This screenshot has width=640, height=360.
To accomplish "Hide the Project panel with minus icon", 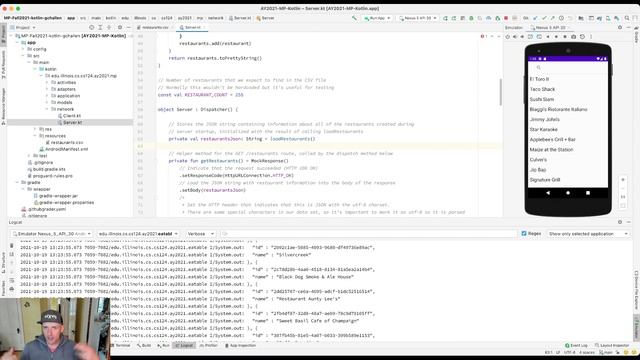I will tap(129, 27).
